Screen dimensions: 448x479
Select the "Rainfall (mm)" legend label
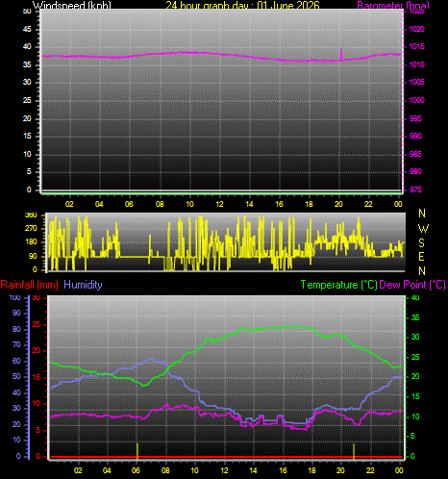(x=30, y=285)
